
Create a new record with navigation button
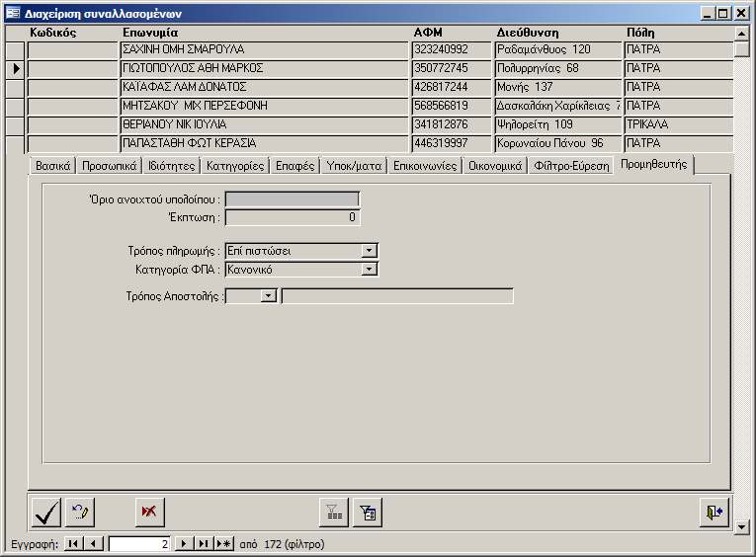(x=223, y=544)
